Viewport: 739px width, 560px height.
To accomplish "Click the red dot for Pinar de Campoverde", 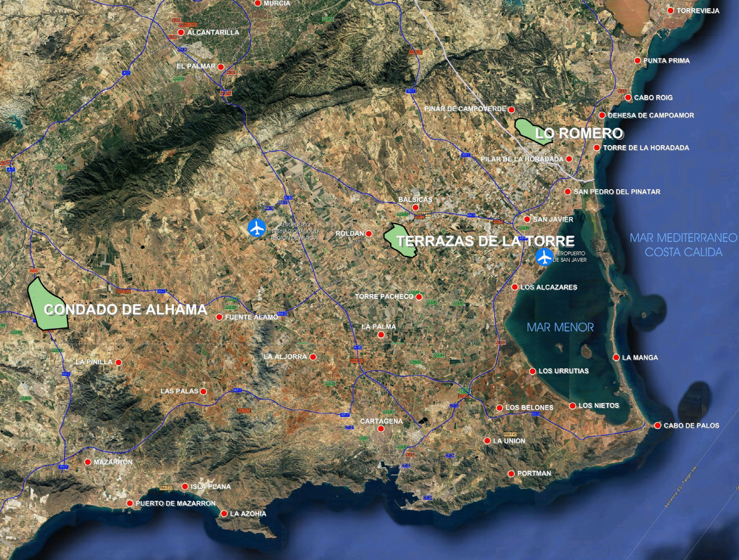I will [x=511, y=109].
